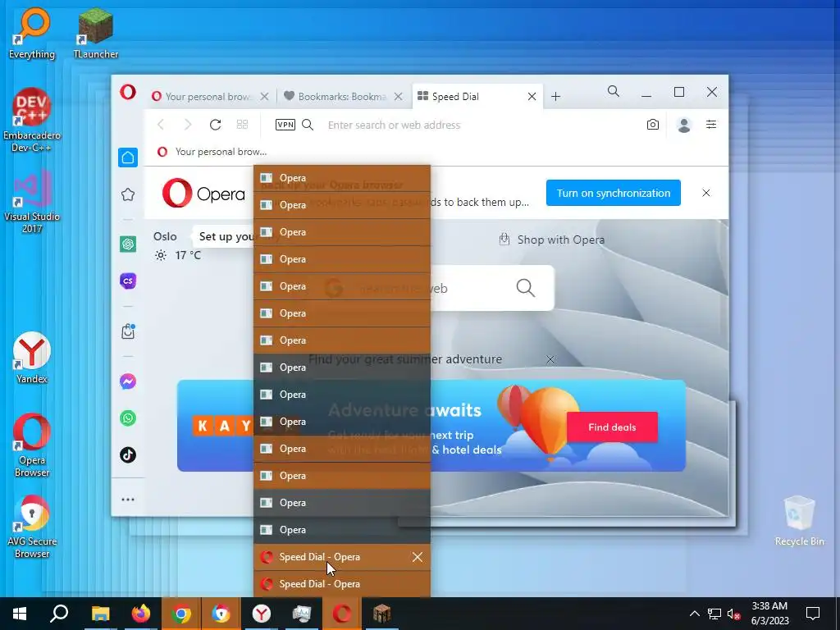The height and width of the screenshot is (630, 840).
Task: Click muted volume icon in tray
Action: coord(734,614)
